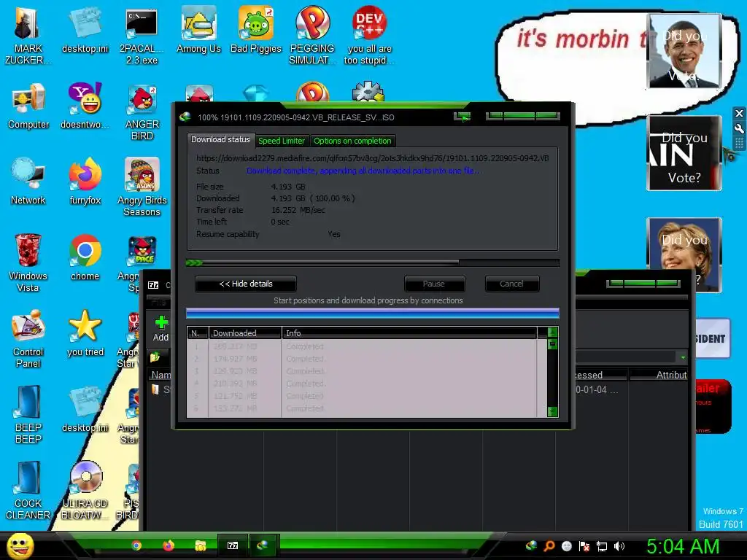Click the blue connections progress bar

(x=373, y=313)
